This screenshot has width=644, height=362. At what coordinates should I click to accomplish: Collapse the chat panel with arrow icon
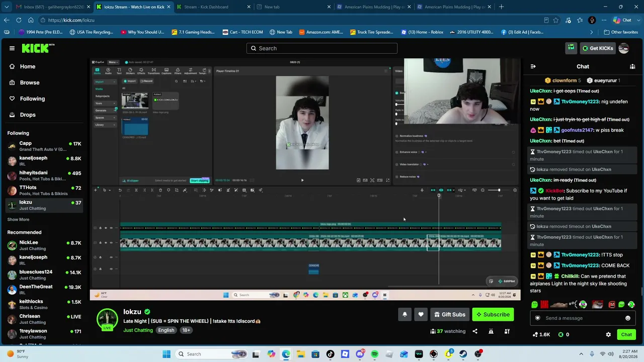tap(533, 66)
